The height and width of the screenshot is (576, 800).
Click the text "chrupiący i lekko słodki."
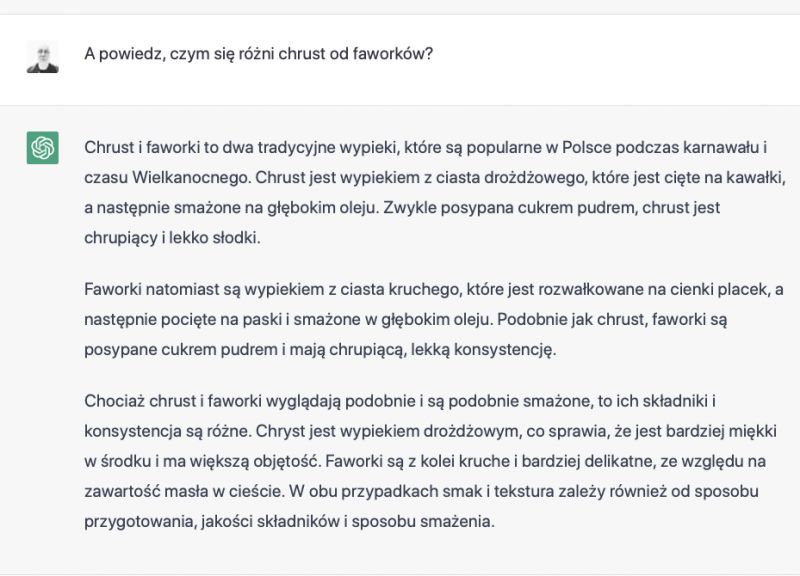(172, 238)
